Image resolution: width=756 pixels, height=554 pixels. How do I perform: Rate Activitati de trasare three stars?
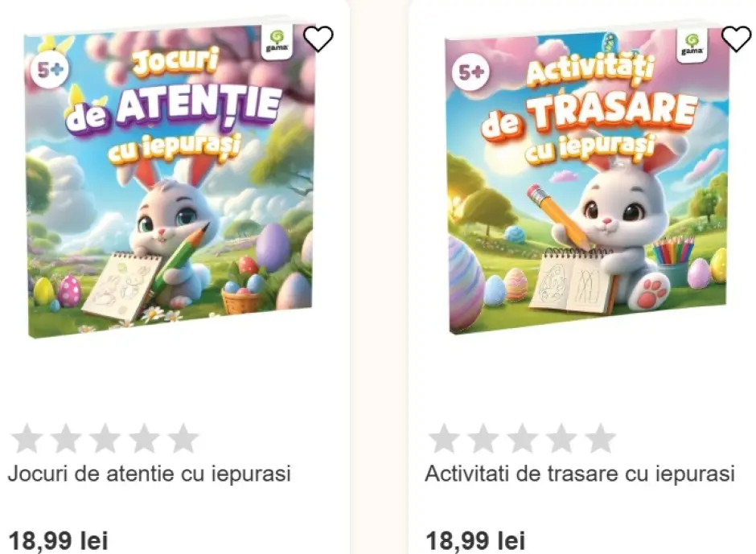[522, 438]
